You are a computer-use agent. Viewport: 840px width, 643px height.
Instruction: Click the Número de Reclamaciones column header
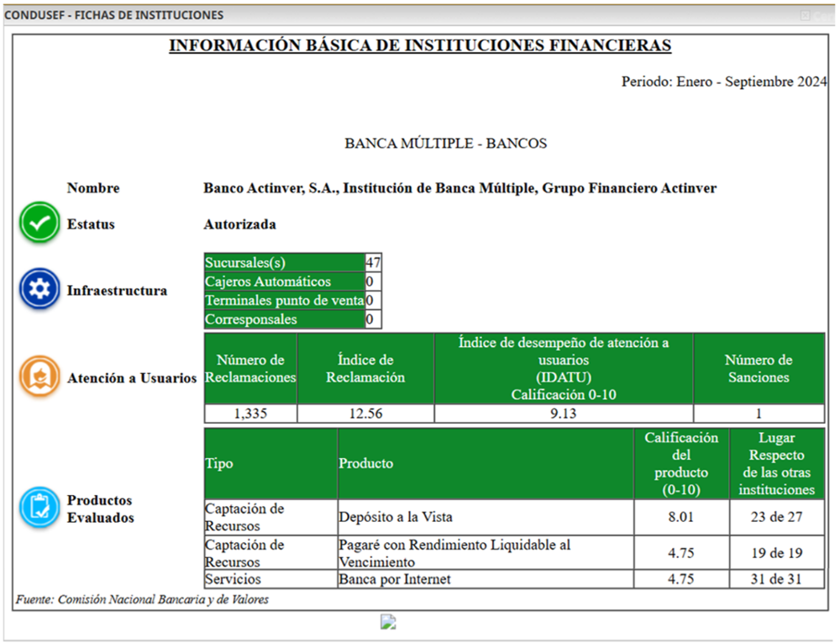(x=250, y=369)
